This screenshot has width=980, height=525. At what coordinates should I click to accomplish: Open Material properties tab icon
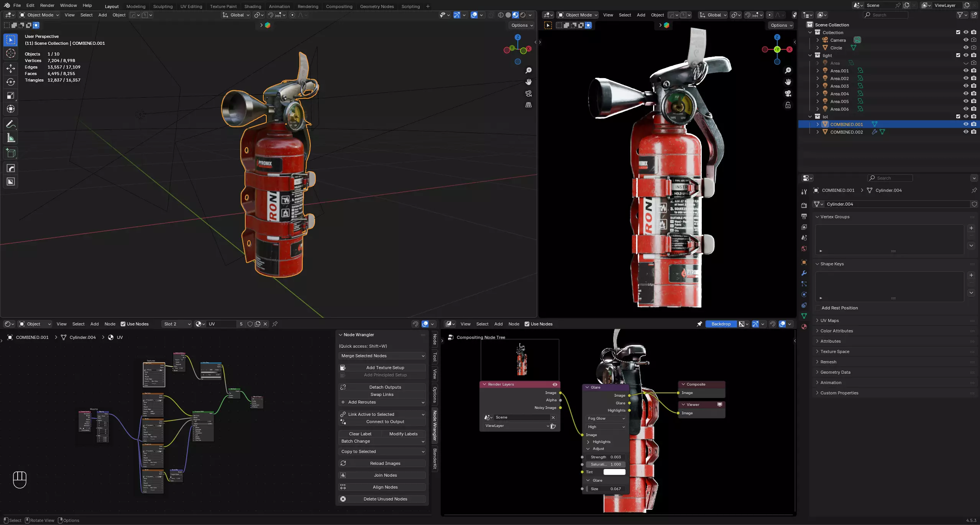[804, 327]
